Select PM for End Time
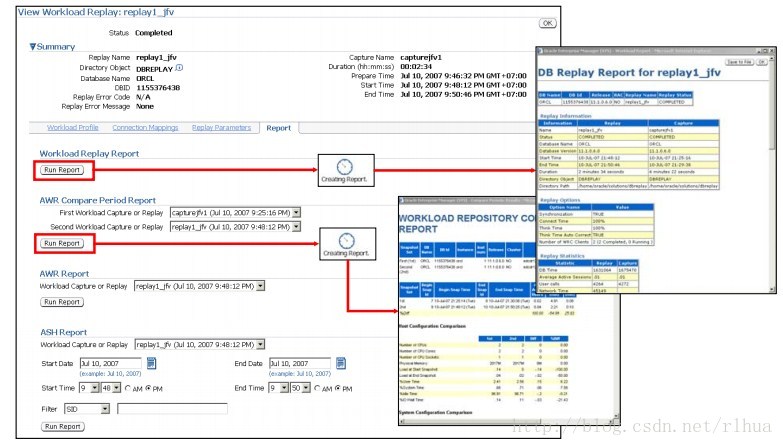 point(338,388)
